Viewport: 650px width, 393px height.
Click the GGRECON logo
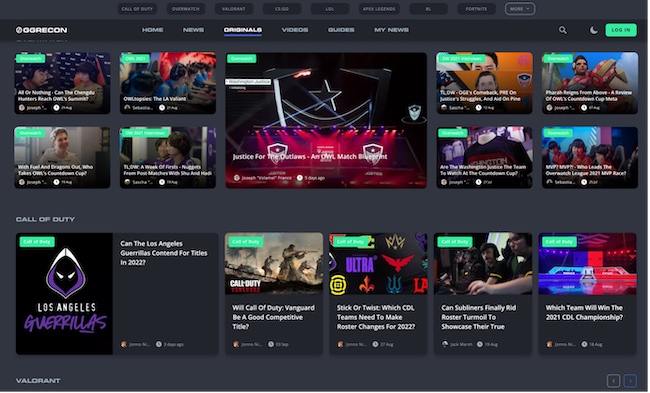(x=41, y=30)
